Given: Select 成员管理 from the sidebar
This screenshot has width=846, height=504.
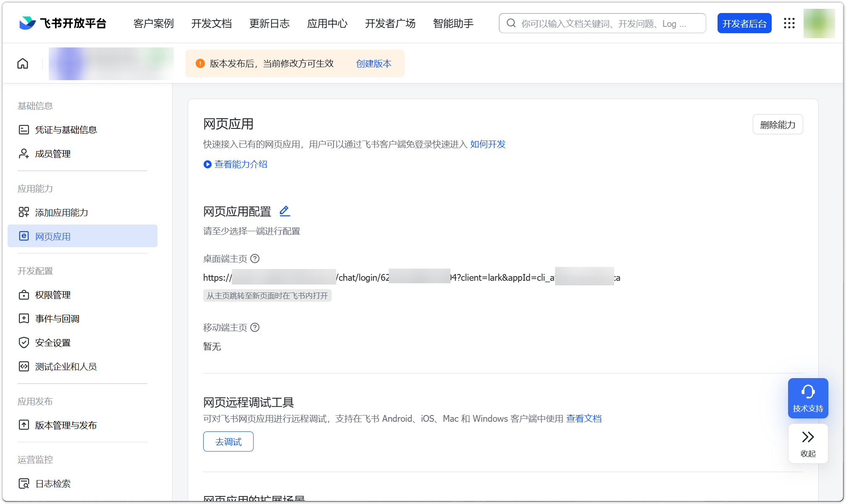Looking at the screenshot, I should click(53, 154).
